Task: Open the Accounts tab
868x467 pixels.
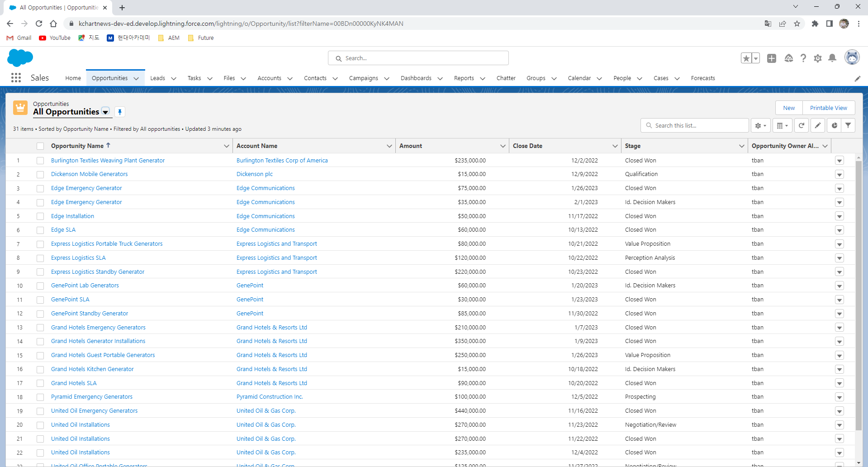Action: coord(269,78)
